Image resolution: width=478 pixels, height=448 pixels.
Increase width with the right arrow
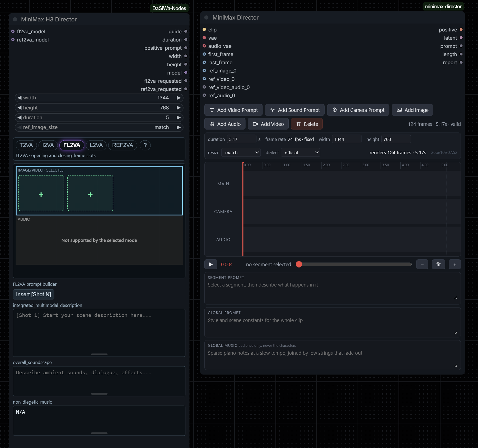(179, 98)
